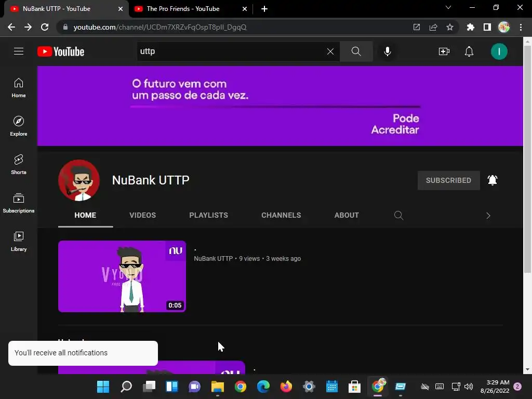
Task: Select the channel HOME tab
Action: (x=85, y=215)
